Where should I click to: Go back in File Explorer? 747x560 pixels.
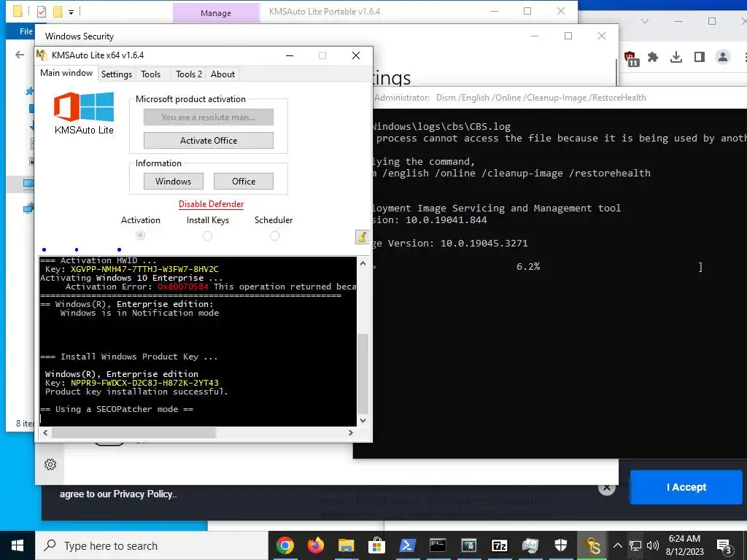click(x=20, y=55)
